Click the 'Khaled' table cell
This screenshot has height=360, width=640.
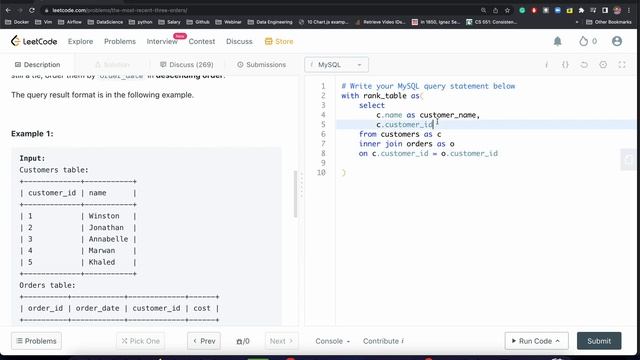102,262
